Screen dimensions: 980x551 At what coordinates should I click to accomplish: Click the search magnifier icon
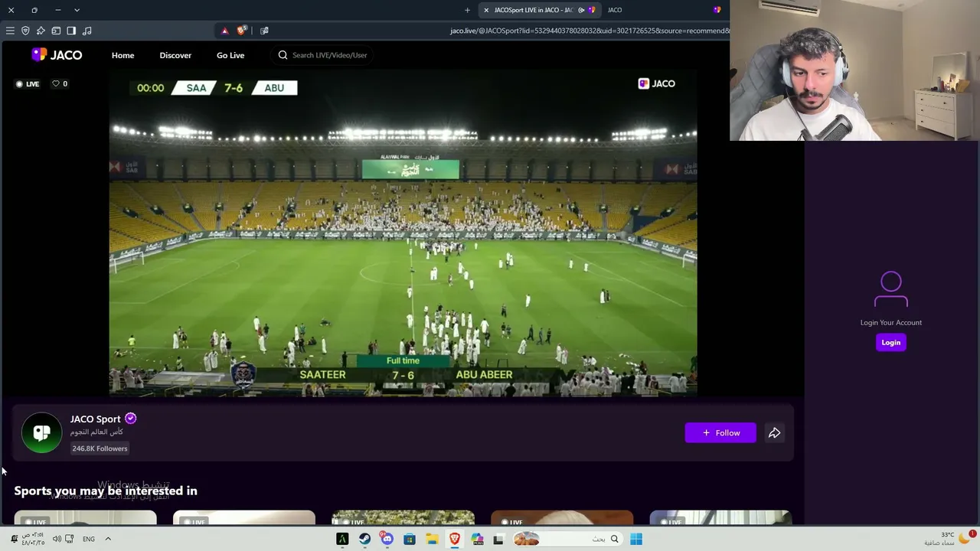[283, 55]
